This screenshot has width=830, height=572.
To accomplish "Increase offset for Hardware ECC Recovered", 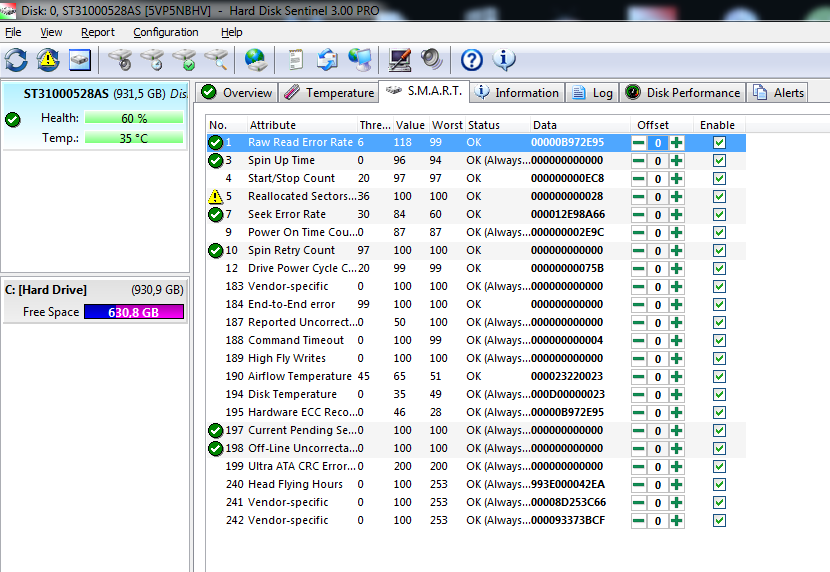I will coord(676,413).
